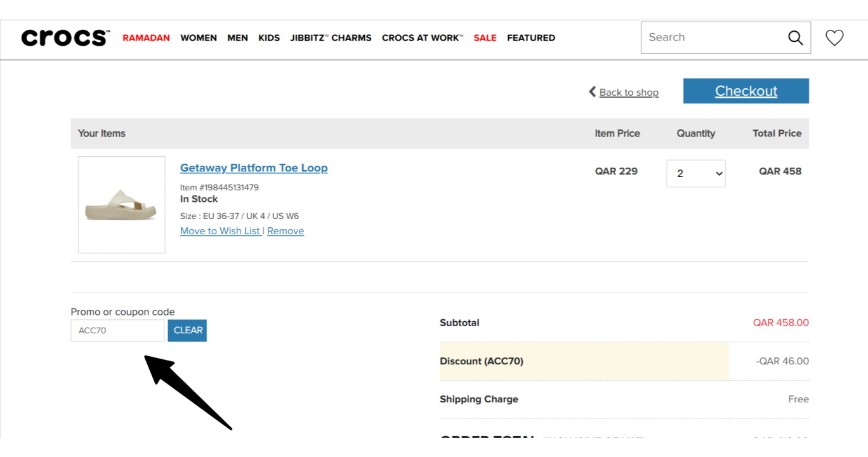The width and height of the screenshot is (868, 457).
Task: Click the Free shipping value
Action: click(x=798, y=399)
